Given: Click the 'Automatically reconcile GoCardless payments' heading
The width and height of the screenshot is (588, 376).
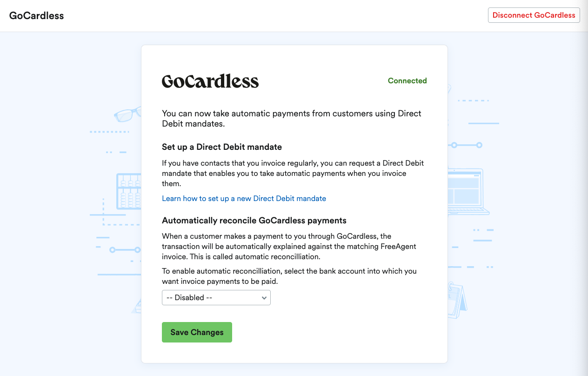Looking at the screenshot, I should (x=254, y=220).
